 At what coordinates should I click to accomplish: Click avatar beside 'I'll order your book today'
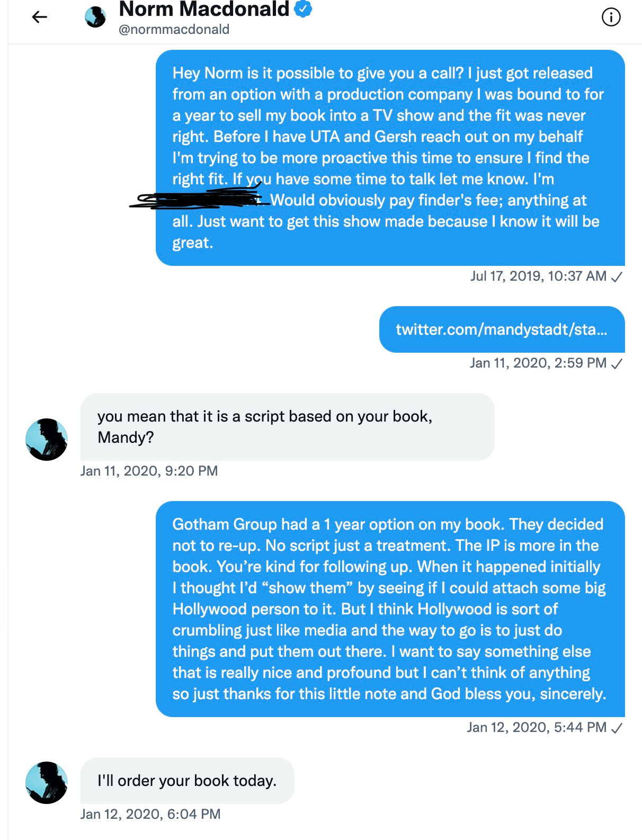[x=47, y=783]
